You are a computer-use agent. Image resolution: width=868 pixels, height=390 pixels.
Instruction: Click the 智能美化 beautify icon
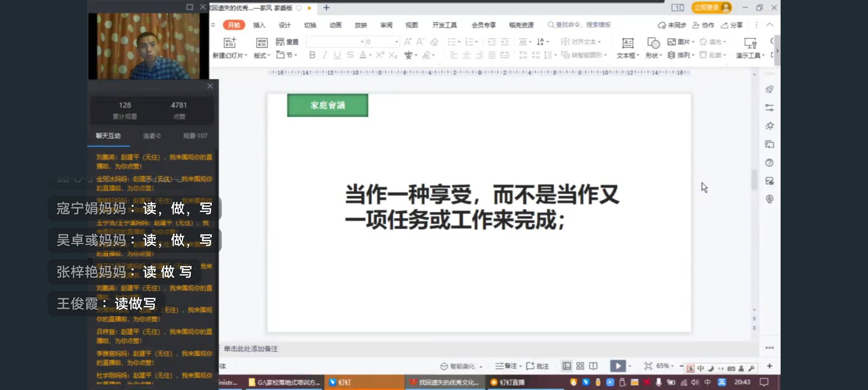[444, 366]
